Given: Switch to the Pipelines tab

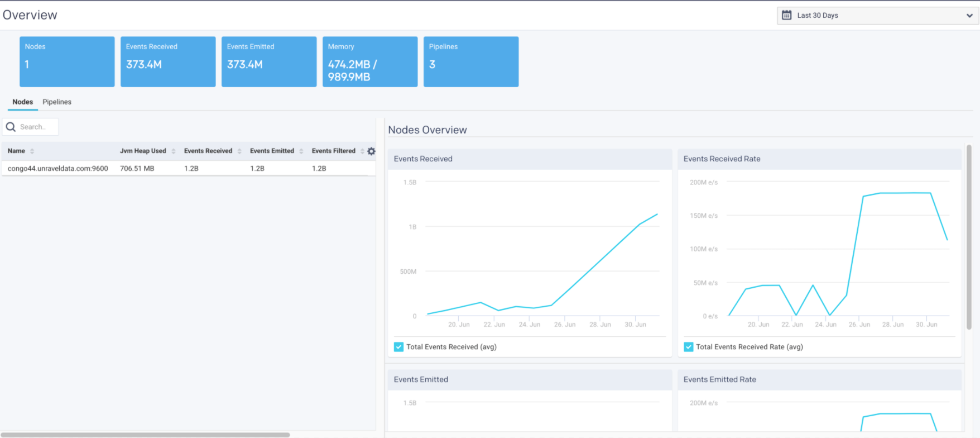Looking at the screenshot, I should (57, 102).
